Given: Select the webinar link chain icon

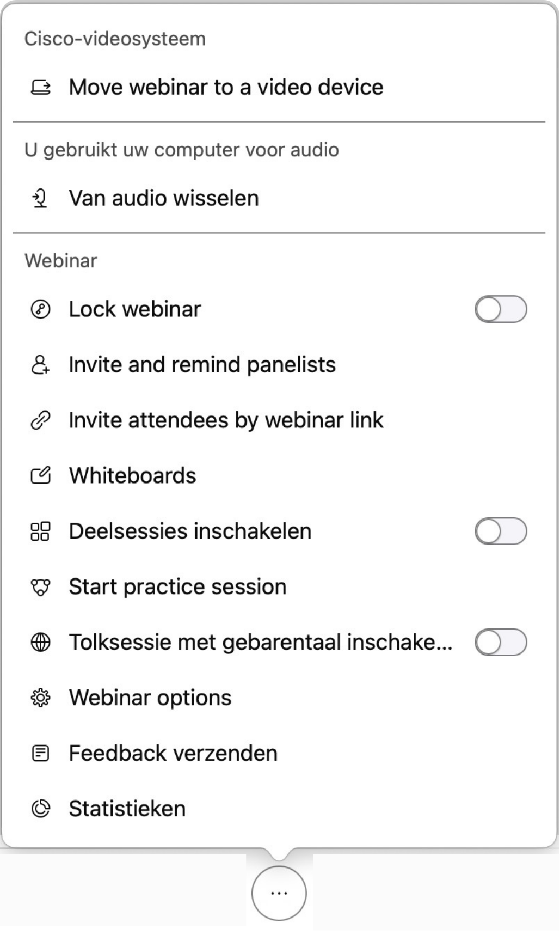Looking at the screenshot, I should [x=40, y=420].
